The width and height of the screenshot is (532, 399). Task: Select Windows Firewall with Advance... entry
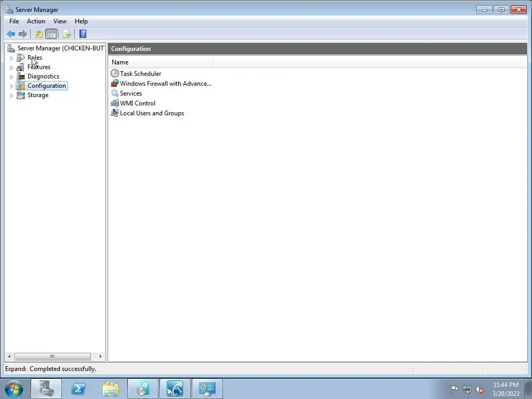tap(166, 84)
